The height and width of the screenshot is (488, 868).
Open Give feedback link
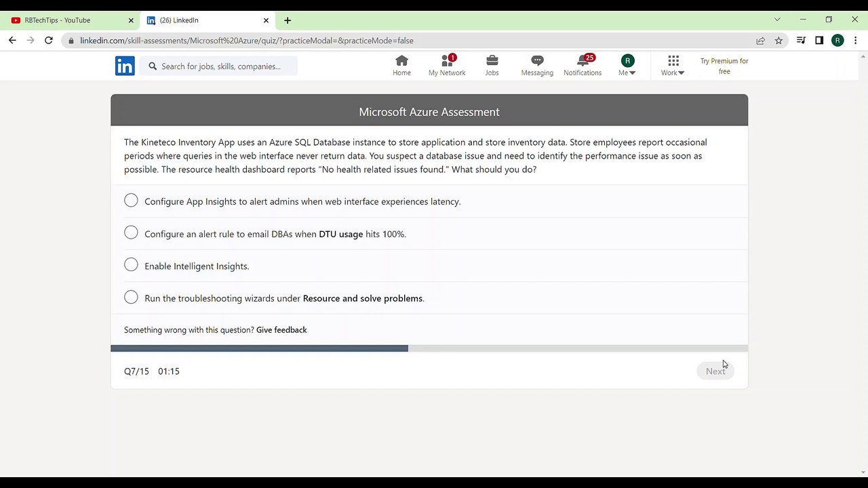pos(281,330)
